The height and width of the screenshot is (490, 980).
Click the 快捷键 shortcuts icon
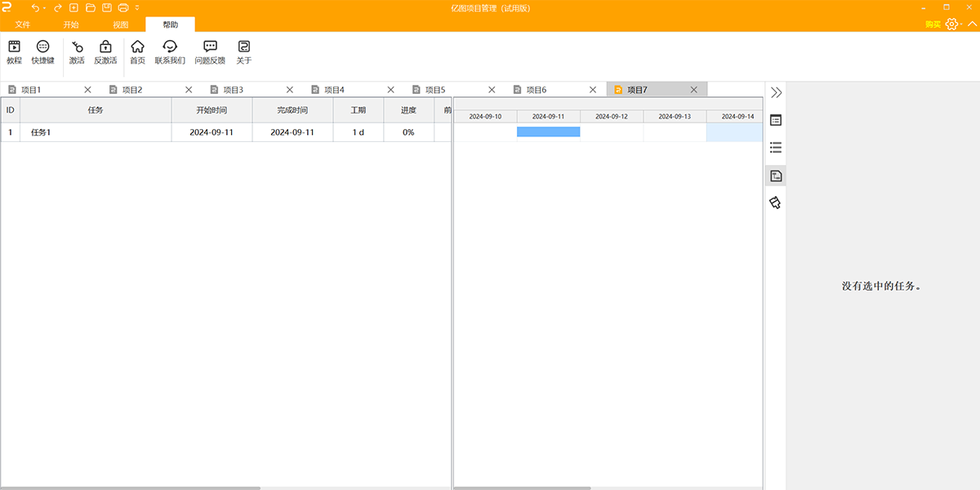pos(42,52)
